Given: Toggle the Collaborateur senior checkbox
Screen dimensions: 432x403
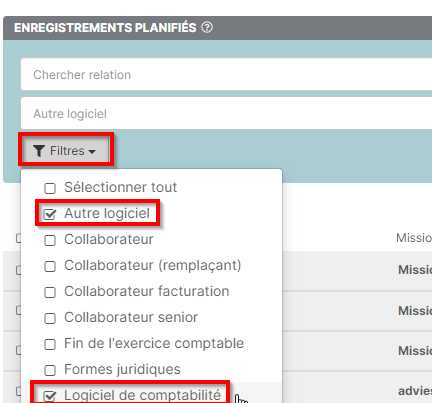Looking at the screenshot, I should click(50, 318).
